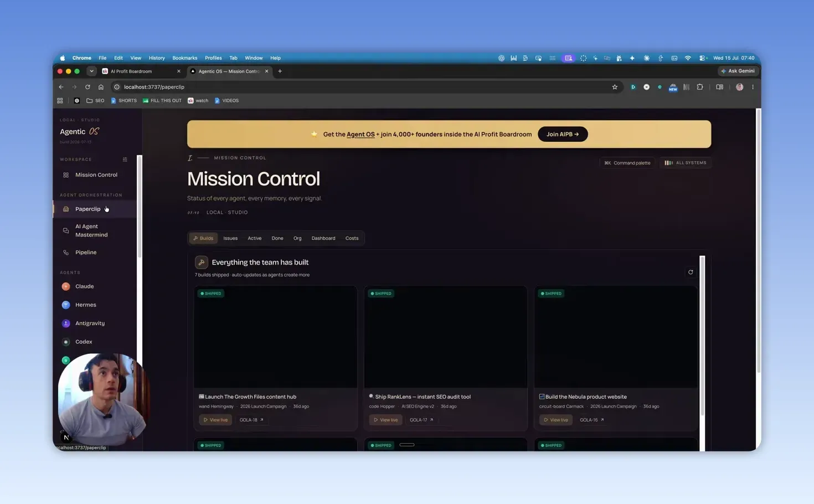Select the Codex agent
This screenshot has height=504, width=814.
pyautogui.click(x=95, y=342)
